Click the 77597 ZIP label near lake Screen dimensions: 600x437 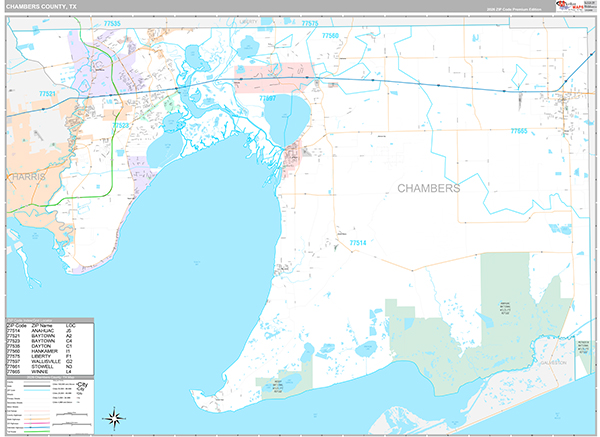coord(268,99)
